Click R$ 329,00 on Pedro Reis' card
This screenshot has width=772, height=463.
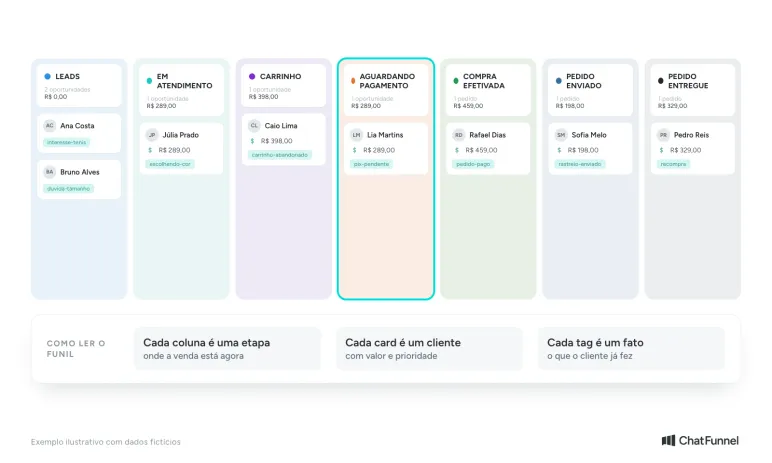point(686,150)
